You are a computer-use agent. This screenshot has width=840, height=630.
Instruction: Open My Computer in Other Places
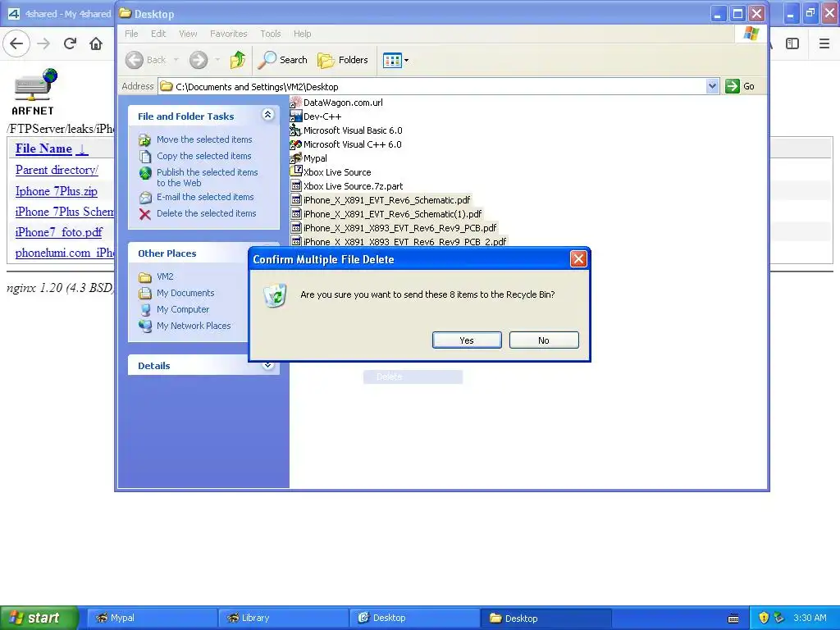(x=183, y=309)
